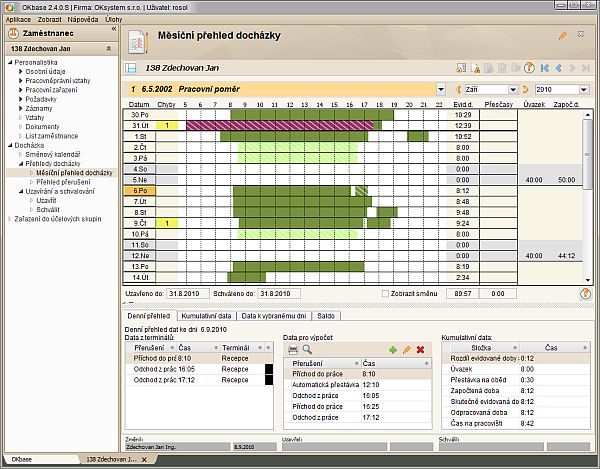
Task: Open the Úlohy menu
Action: [x=114, y=20]
